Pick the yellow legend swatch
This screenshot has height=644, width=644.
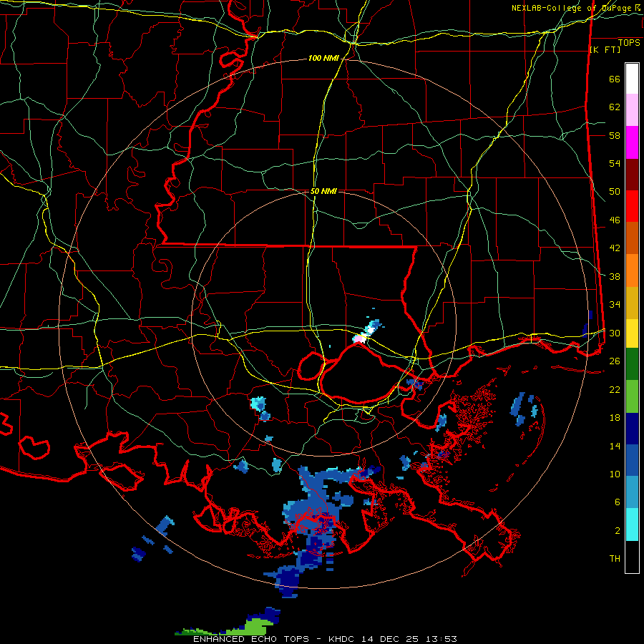coord(632,333)
